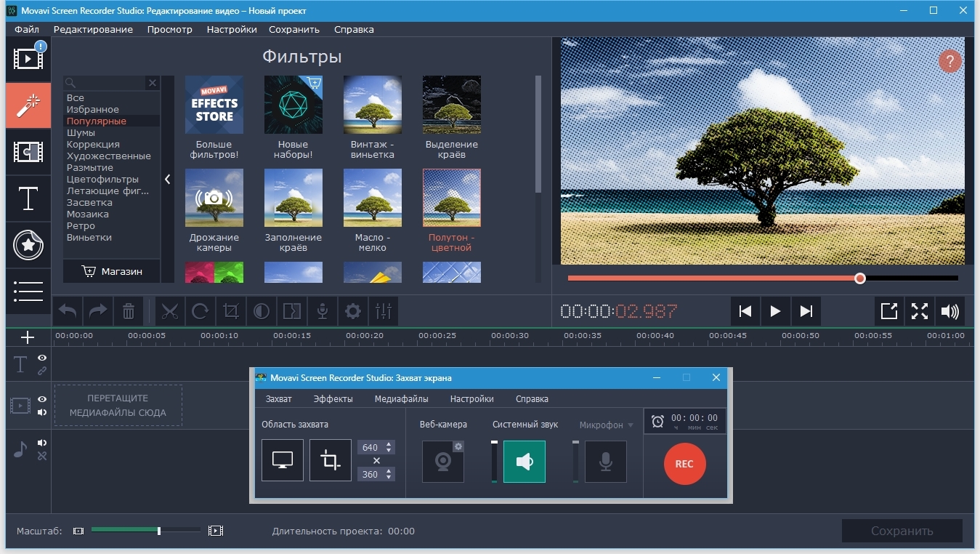Click the Магазин store button
The height and width of the screenshot is (554, 980).
click(112, 271)
